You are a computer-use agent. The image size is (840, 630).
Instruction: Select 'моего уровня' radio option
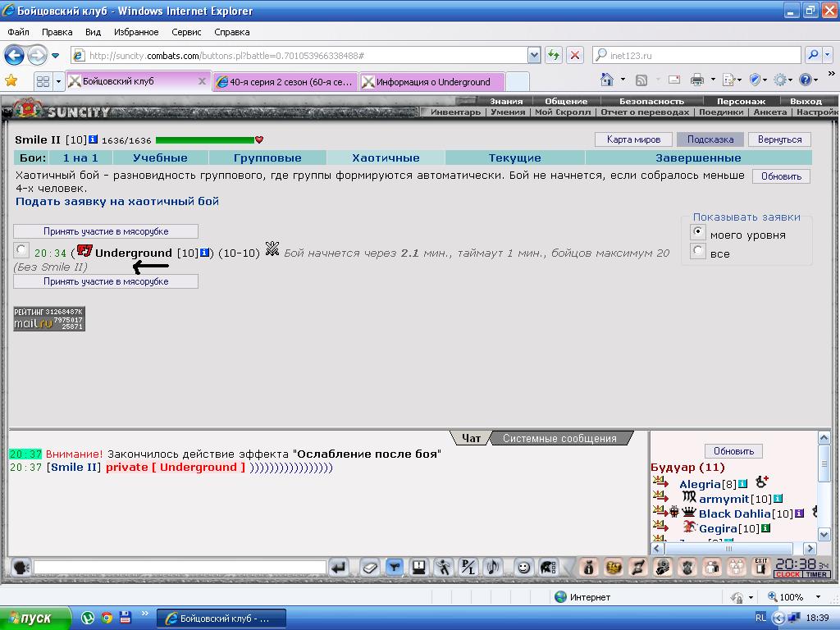[697, 232]
